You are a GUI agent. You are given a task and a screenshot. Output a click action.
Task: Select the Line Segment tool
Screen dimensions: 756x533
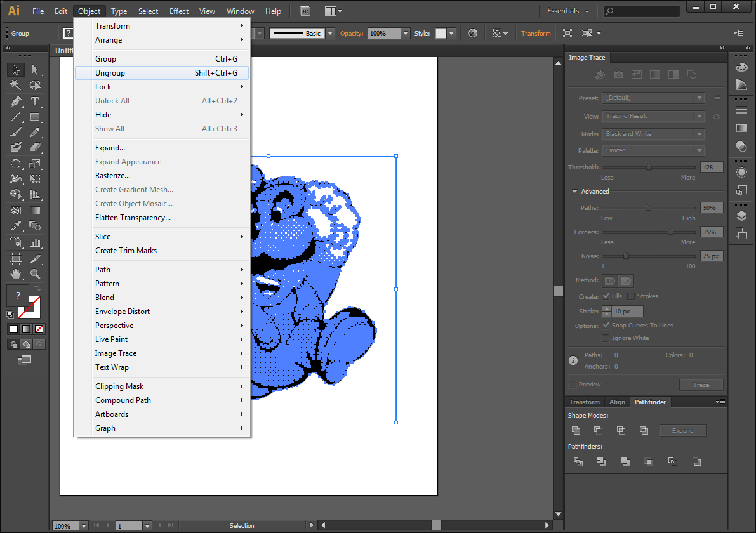[16, 117]
